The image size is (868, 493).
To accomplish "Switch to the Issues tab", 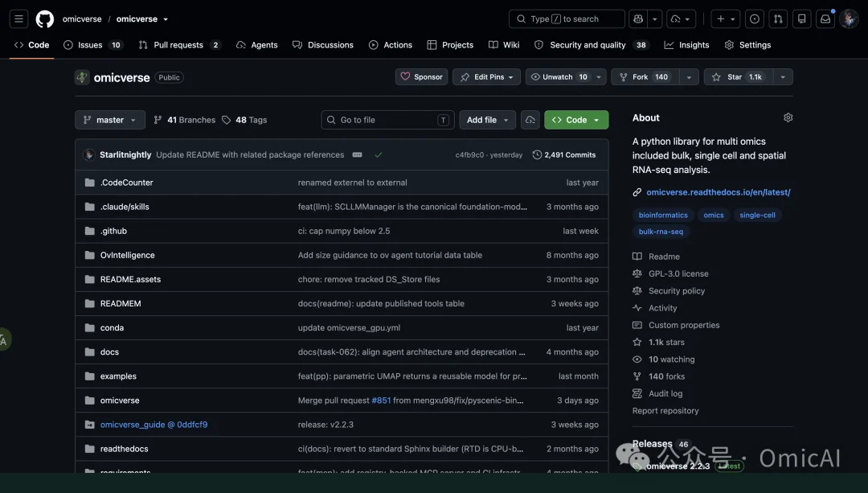I will pos(93,45).
